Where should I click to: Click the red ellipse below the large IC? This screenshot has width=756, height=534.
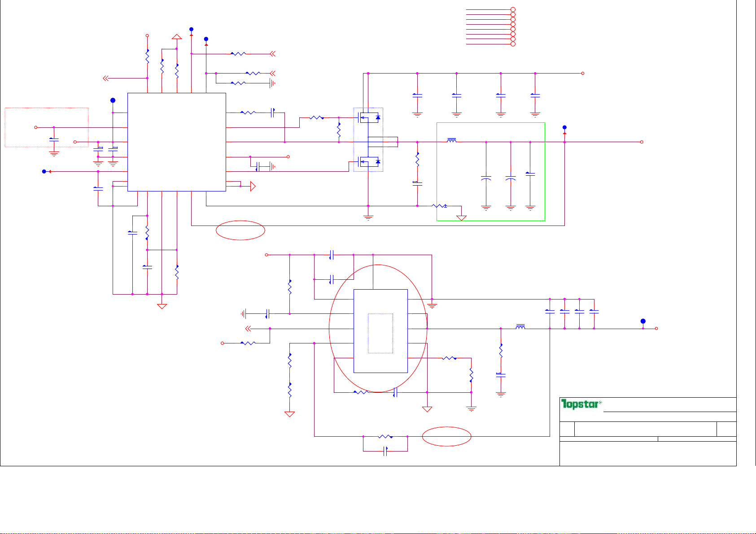(240, 230)
